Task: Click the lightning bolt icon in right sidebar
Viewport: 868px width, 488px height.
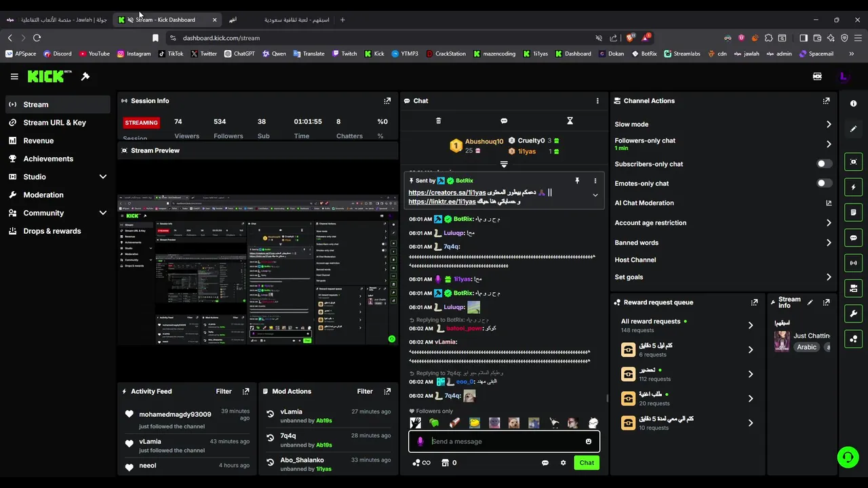Action: tap(853, 187)
